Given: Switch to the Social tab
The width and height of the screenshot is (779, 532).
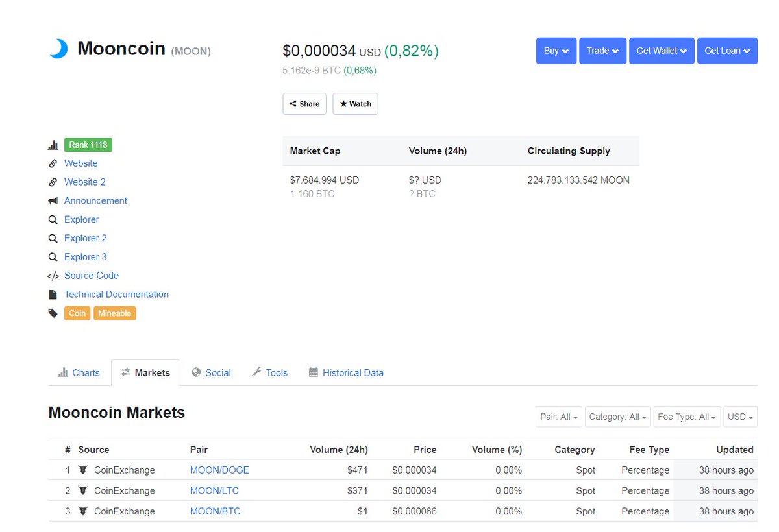Looking at the screenshot, I should [212, 373].
